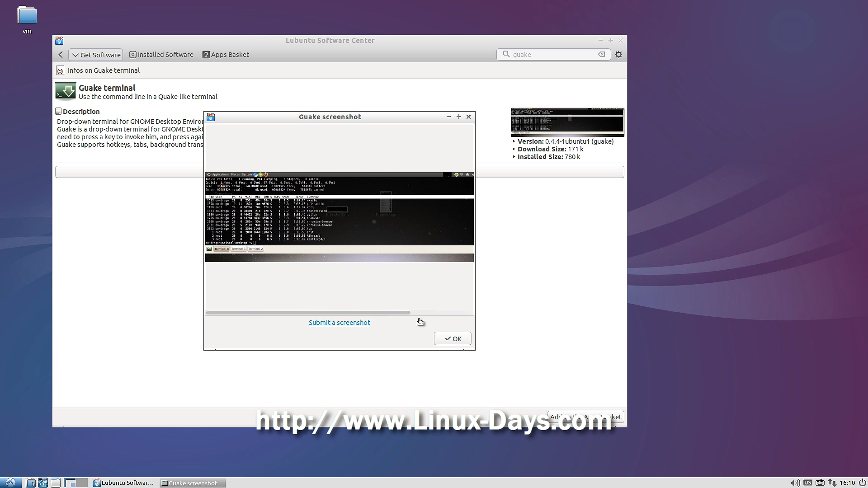
Task: Confirm with the OK button
Action: pos(453,338)
